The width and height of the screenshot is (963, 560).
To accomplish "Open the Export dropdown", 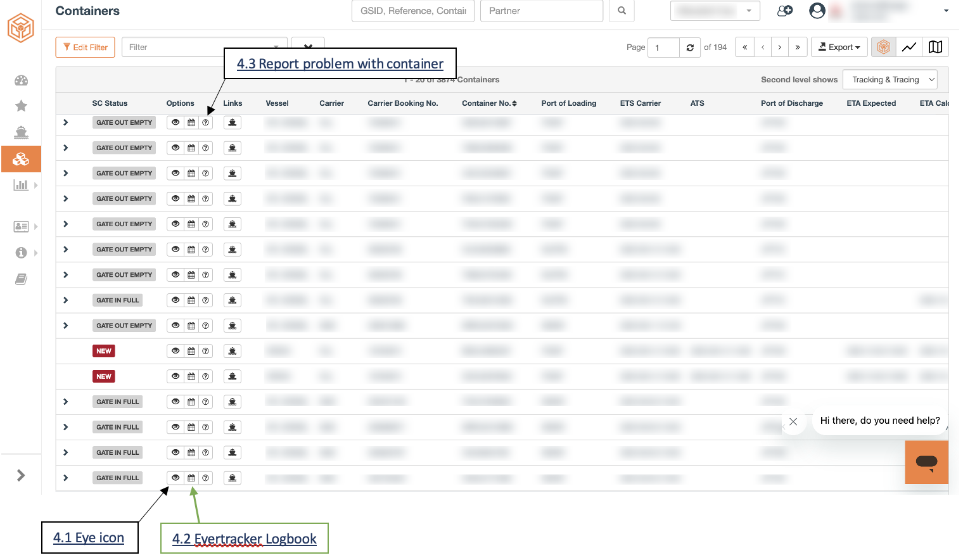I will click(839, 48).
